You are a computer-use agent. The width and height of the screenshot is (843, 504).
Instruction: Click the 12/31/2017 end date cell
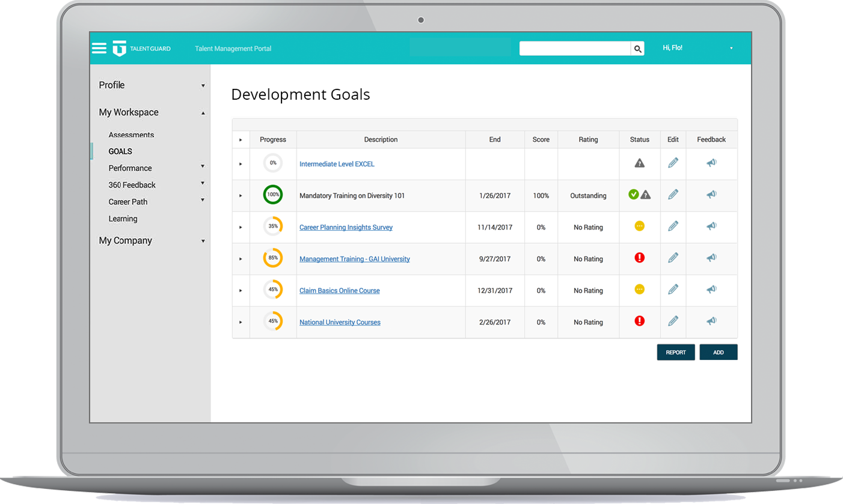pos(495,291)
